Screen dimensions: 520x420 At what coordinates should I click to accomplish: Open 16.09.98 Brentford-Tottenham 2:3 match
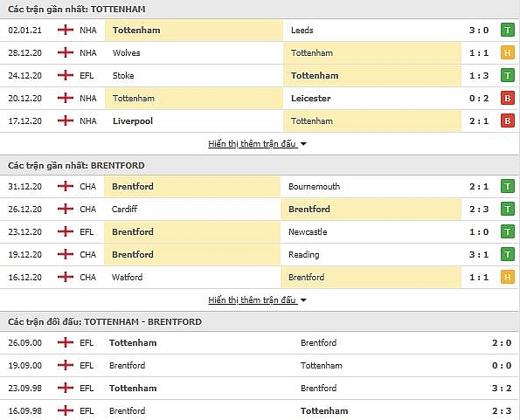pyautogui.click(x=260, y=411)
